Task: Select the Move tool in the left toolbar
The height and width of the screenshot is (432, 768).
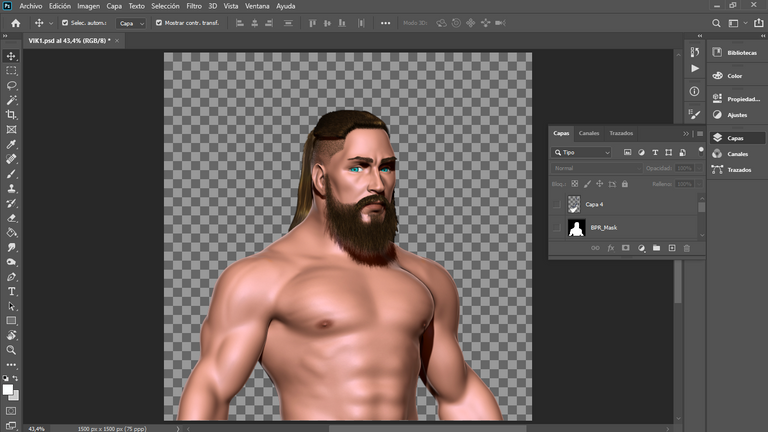Action: [11, 56]
